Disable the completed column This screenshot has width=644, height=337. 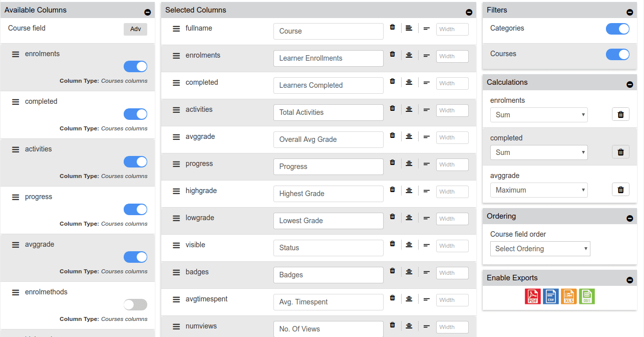click(135, 114)
